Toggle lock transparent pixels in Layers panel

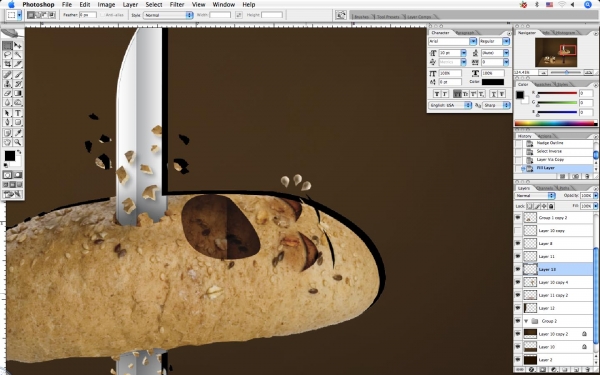pyautogui.click(x=530, y=206)
